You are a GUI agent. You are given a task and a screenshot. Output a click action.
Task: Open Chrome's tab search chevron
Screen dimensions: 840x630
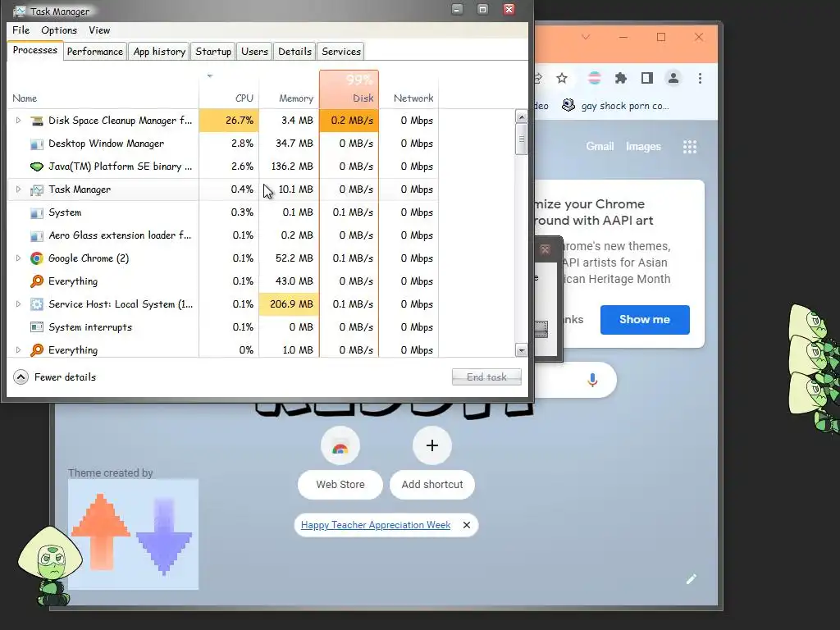(x=586, y=37)
